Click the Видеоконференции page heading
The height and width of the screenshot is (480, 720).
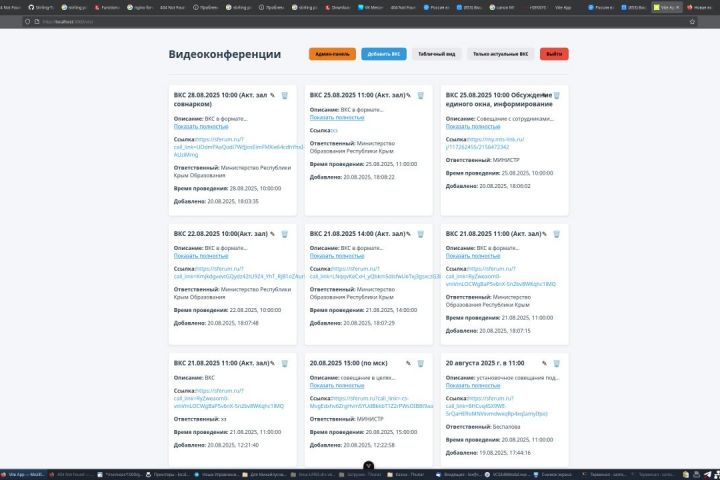click(x=225, y=54)
